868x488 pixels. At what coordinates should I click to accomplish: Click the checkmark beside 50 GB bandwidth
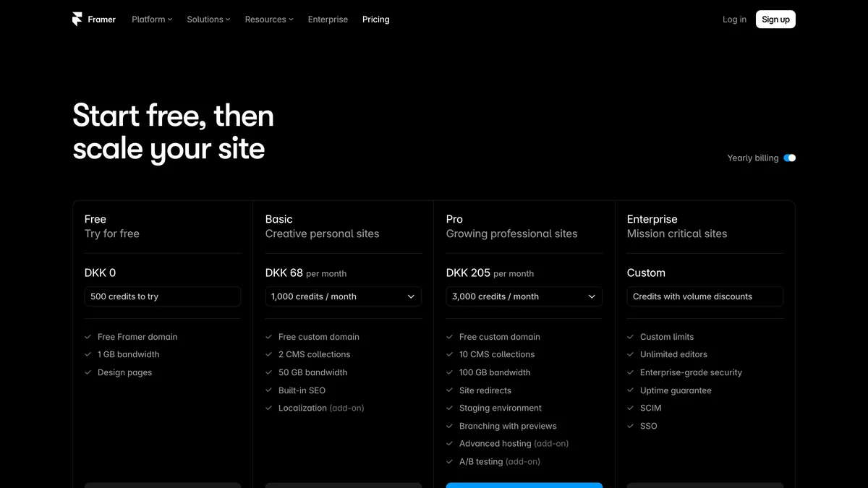(x=269, y=372)
